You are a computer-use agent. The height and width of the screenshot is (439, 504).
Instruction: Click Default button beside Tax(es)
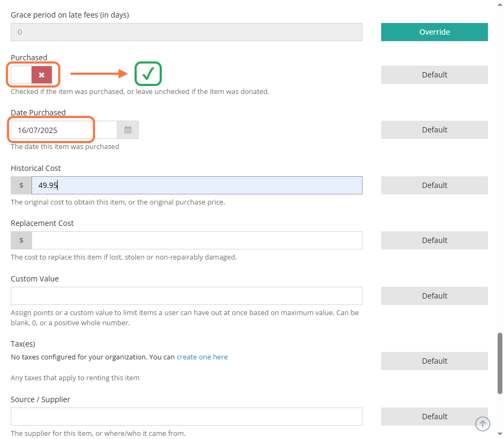tap(434, 361)
